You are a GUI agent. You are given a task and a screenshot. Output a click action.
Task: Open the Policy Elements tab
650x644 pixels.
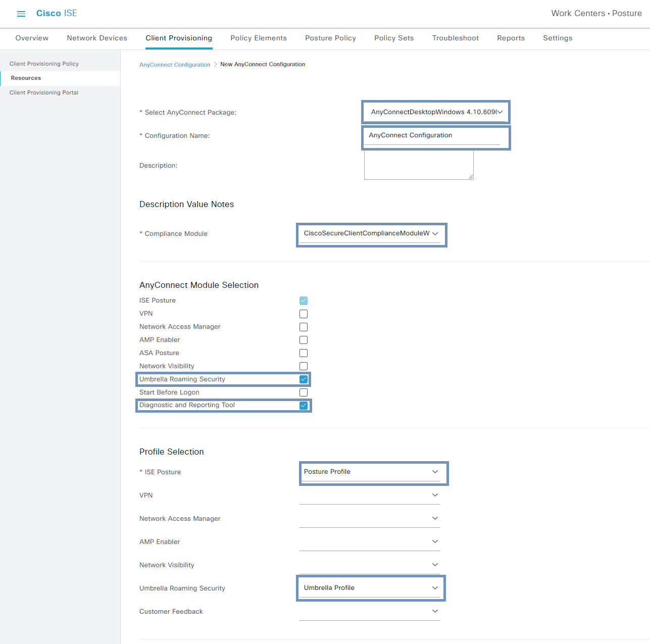[259, 38]
